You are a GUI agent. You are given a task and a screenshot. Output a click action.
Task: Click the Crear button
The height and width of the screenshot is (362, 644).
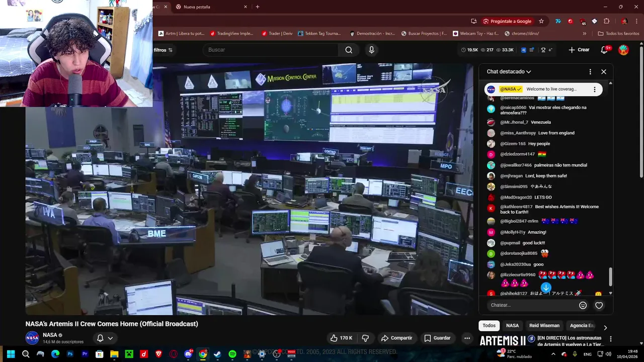point(579,50)
